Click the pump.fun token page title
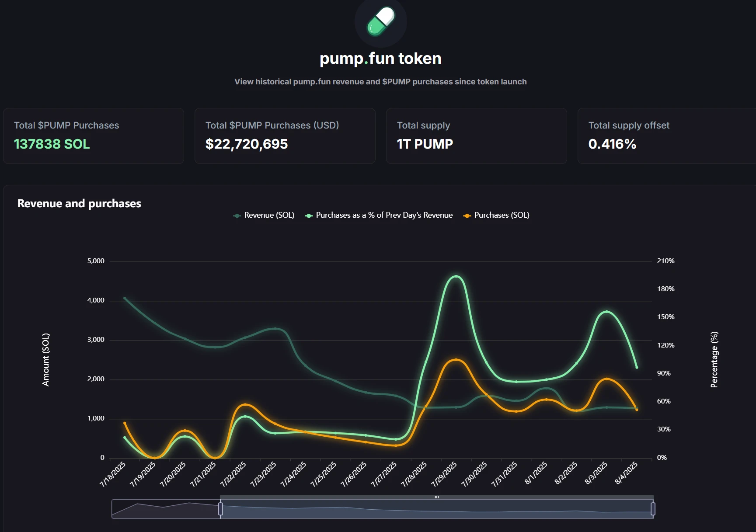756x532 pixels. click(x=380, y=58)
